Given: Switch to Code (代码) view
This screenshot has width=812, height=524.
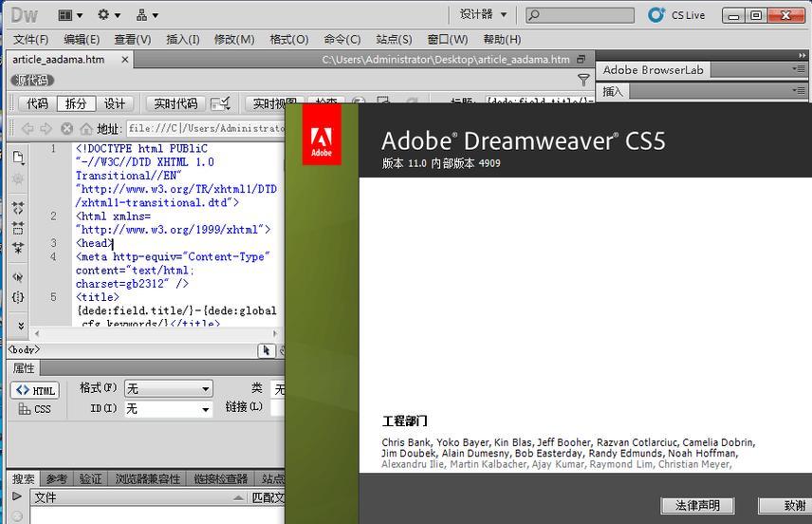Looking at the screenshot, I should click(37, 103).
